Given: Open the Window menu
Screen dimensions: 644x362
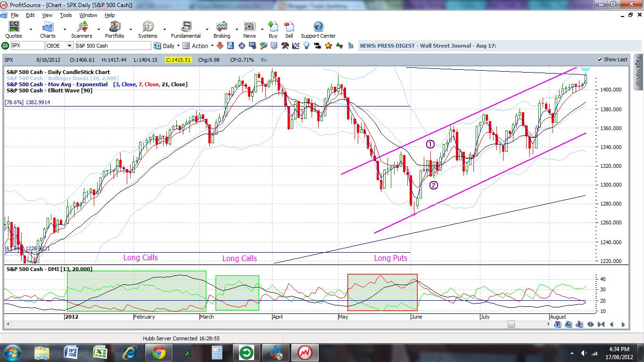Looking at the screenshot, I should click(x=88, y=15).
